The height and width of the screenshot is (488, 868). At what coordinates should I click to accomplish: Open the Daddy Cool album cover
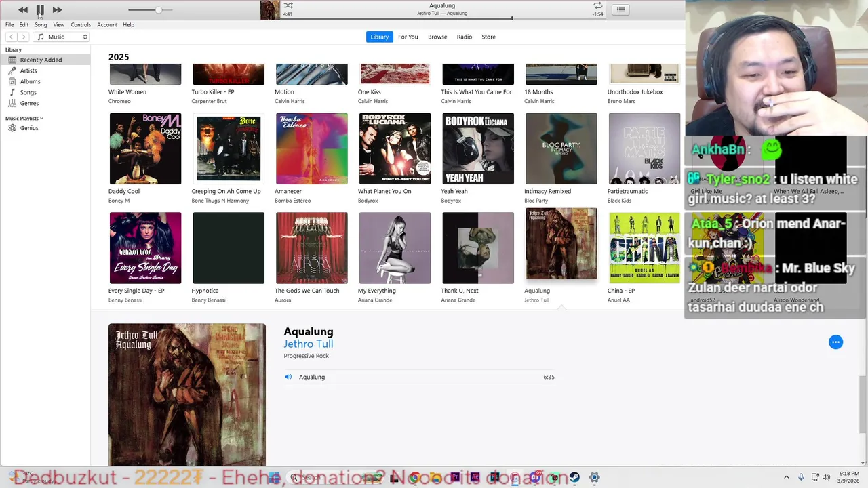pos(145,148)
